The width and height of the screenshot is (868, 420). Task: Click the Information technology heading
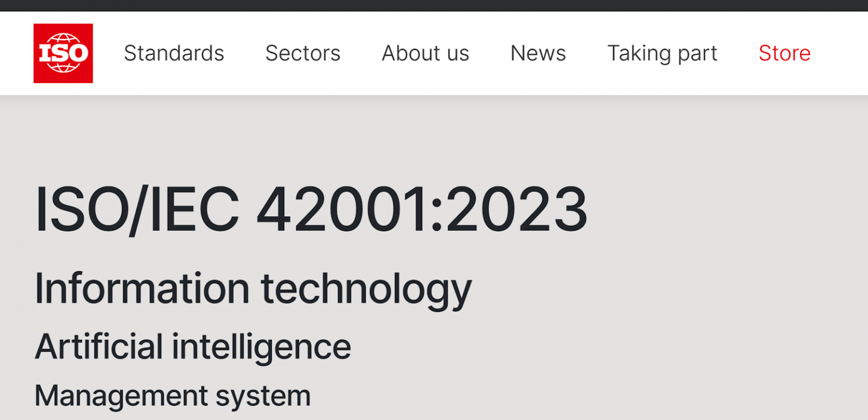[x=253, y=288]
